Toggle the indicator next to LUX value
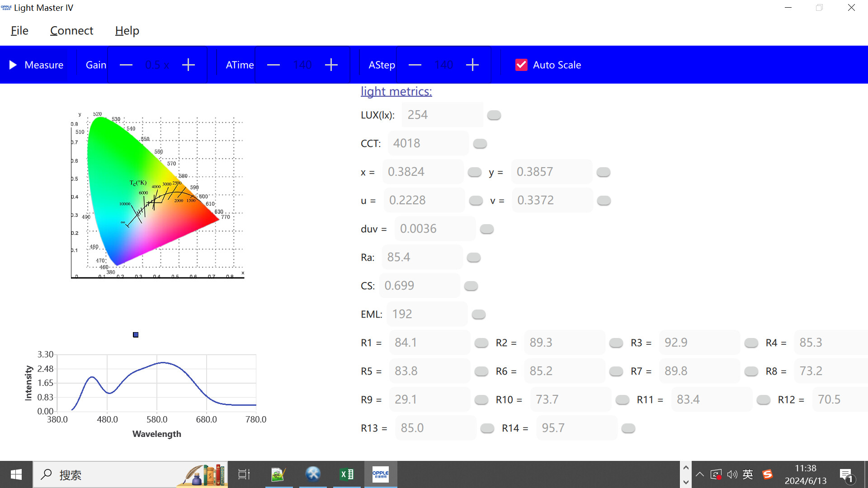Viewport: 868px width, 488px height. coord(494,115)
